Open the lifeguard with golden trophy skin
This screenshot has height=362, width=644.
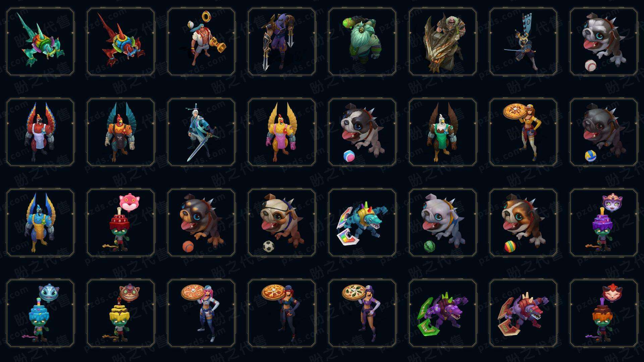pos(201,42)
